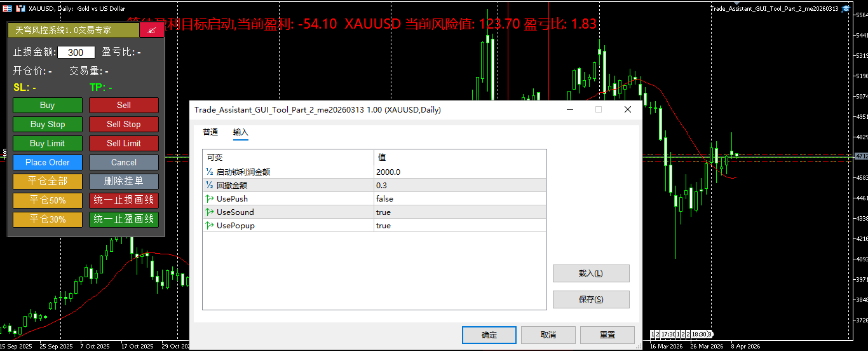Click the green icon beside UseSound

210,212
